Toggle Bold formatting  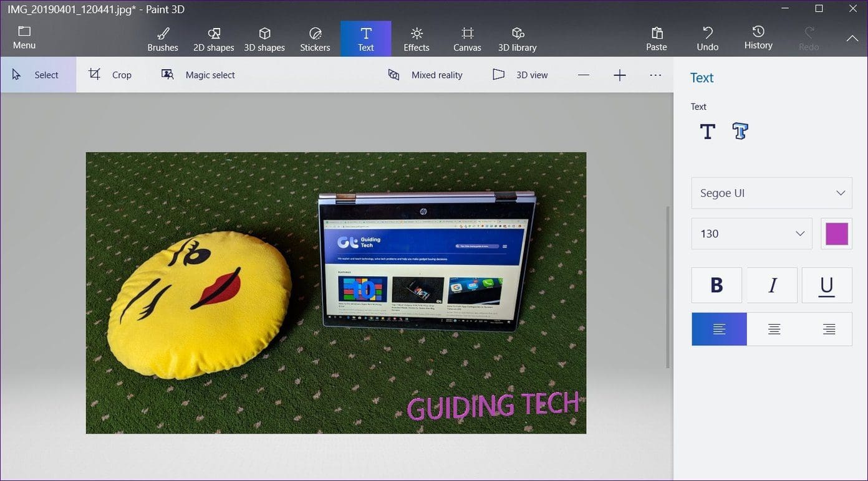(716, 285)
